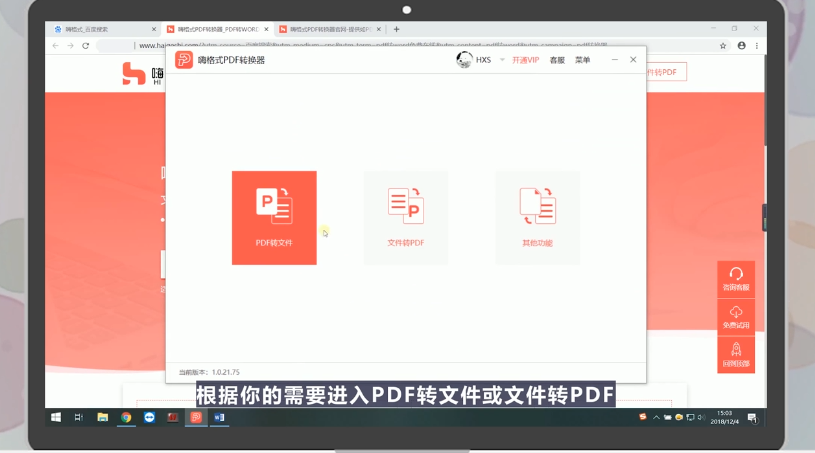Show hidden system tray icons

(656, 417)
